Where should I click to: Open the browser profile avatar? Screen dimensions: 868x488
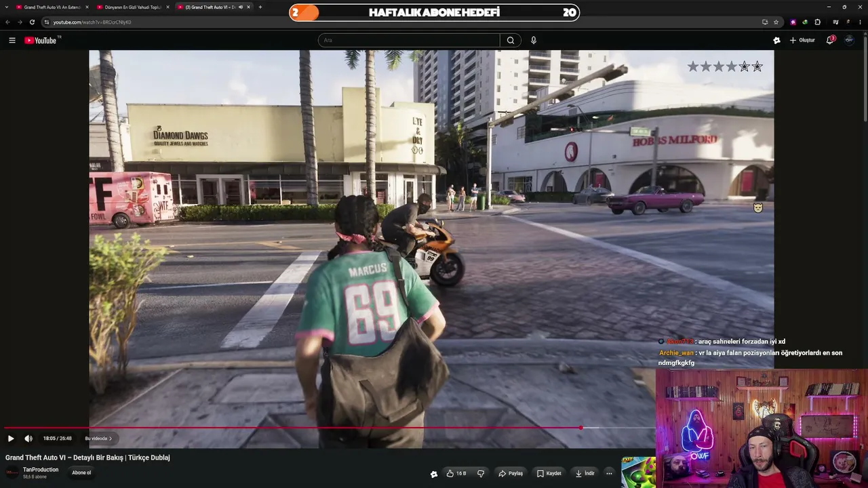(848, 22)
